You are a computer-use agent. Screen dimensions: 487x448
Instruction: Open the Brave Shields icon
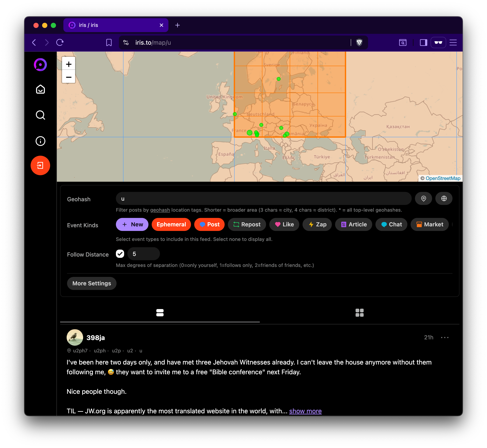click(x=359, y=43)
